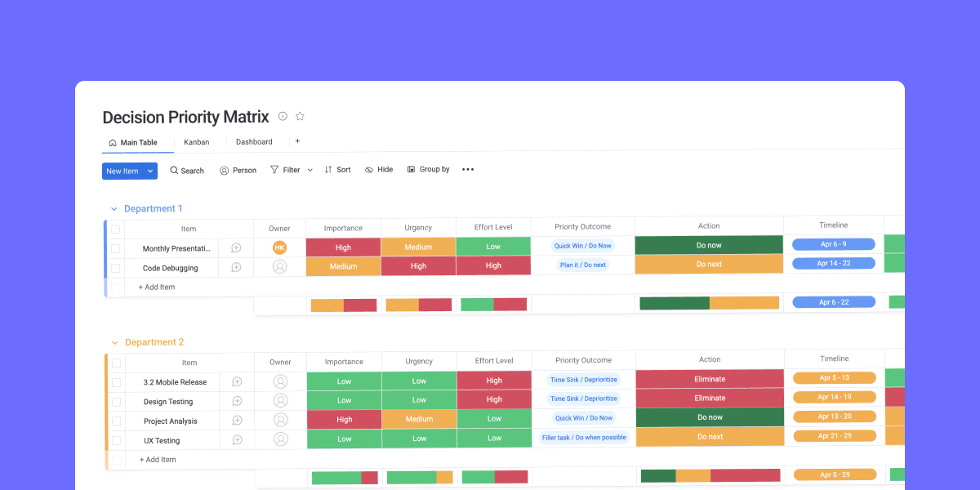Select all items in Department 1
Screen dimensions: 980x490
[115, 229]
